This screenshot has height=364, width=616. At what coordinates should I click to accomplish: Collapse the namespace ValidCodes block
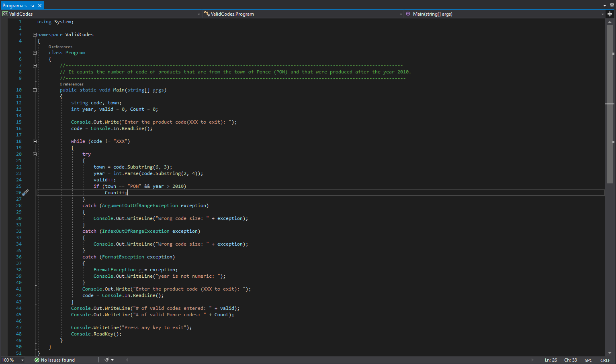(x=35, y=35)
